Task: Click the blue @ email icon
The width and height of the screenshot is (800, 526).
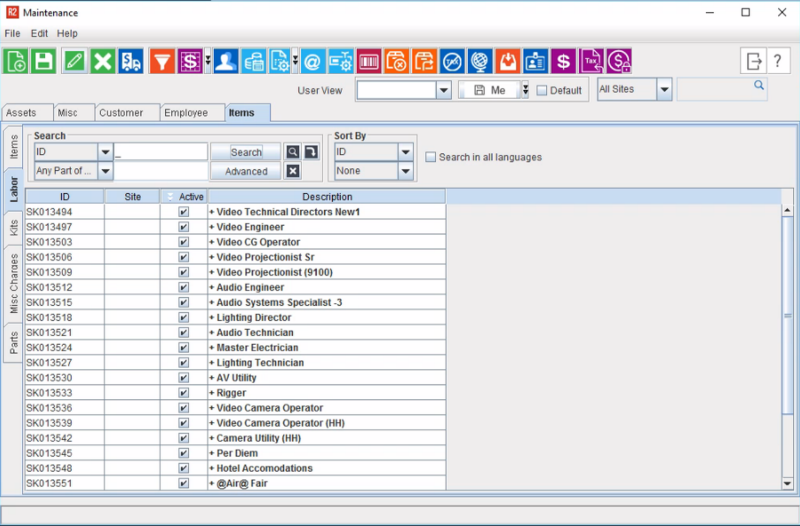Action: click(x=312, y=62)
